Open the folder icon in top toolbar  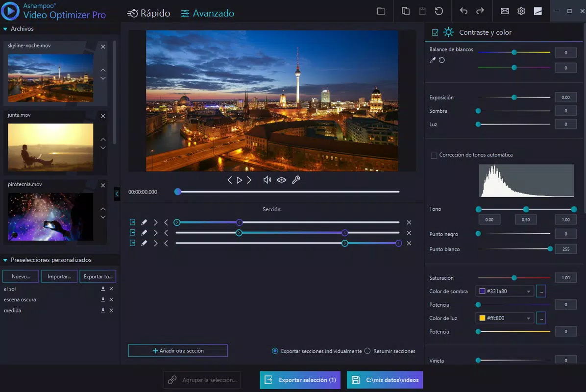click(x=381, y=11)
